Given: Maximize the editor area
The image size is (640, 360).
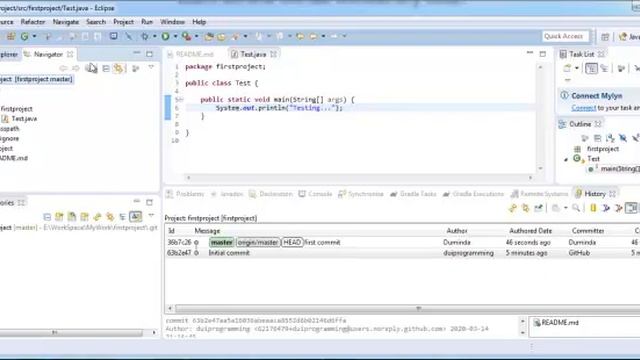Looking at the screenshot, I should coord(542,54).
